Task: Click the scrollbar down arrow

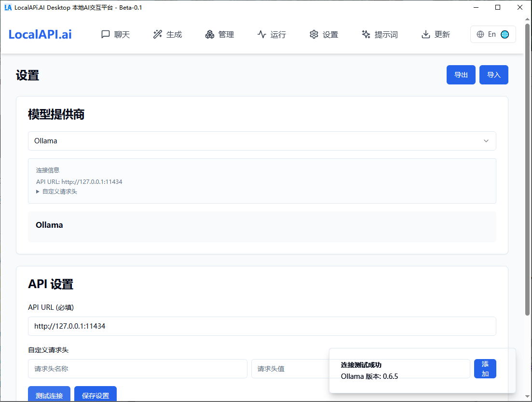Action: [527, 397]
